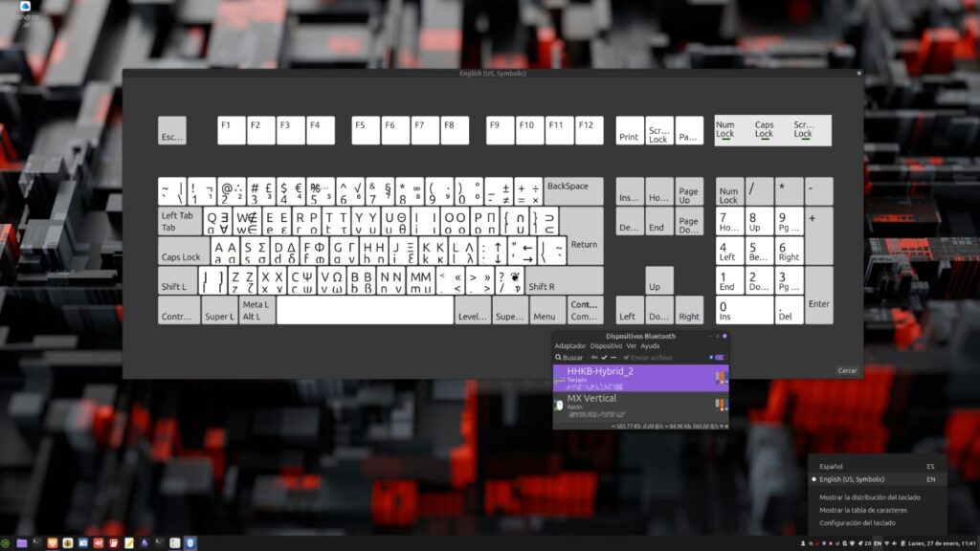Click Mostrar la tabla de caracteres

click(866, 510)
